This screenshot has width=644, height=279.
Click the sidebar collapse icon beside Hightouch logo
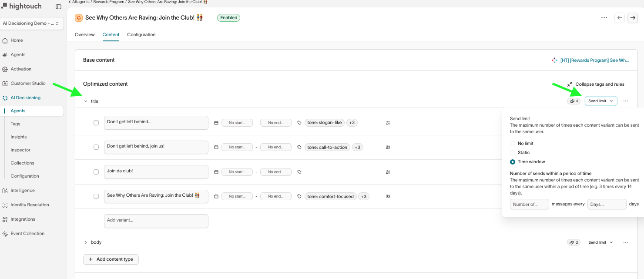click(x=59, y=7)
